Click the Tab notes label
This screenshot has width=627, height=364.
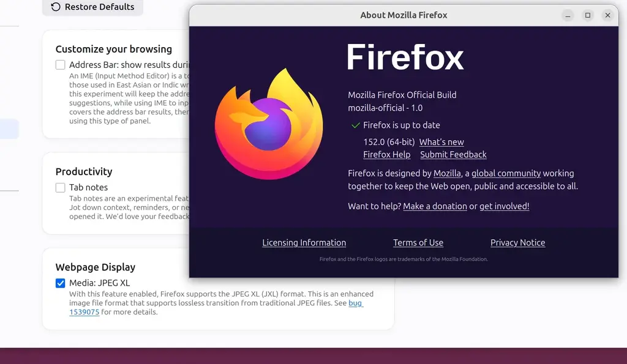pyautogui.click(x=88, y=187)
